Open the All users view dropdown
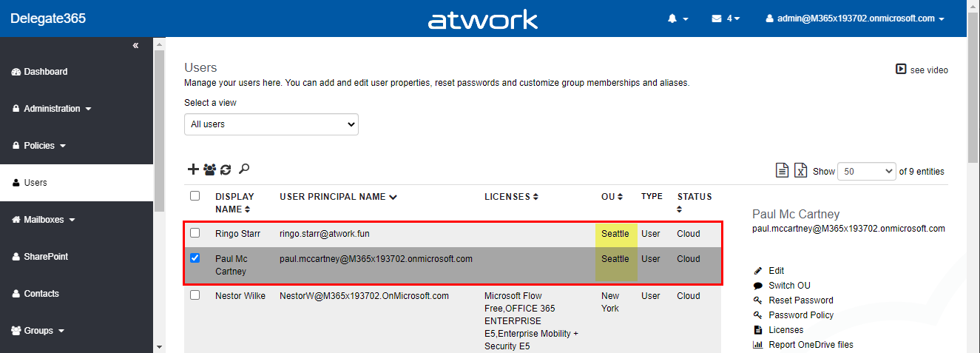Screen dimensions: 980x353 tap(271, 124)
